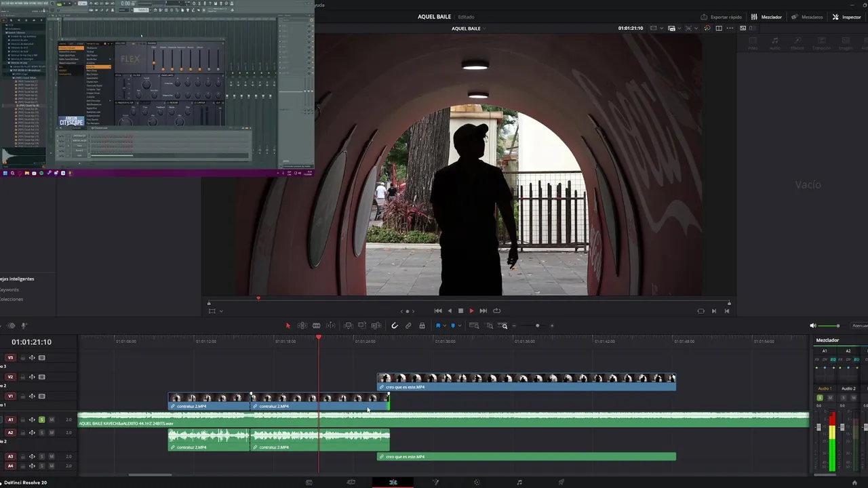The width and height of the screenshot is (868, 488).
Task: Select the Blade edit mode tool
Action: point(330,325)
